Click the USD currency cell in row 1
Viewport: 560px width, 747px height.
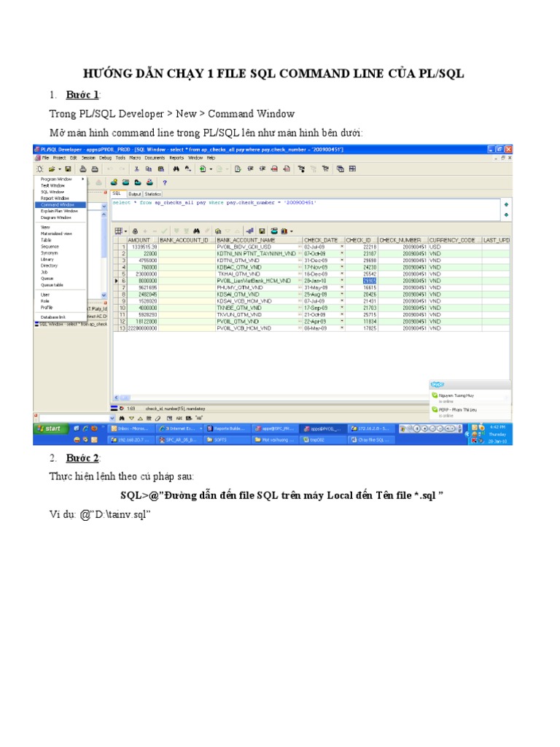pyautogui.click(x=455, y=247)
